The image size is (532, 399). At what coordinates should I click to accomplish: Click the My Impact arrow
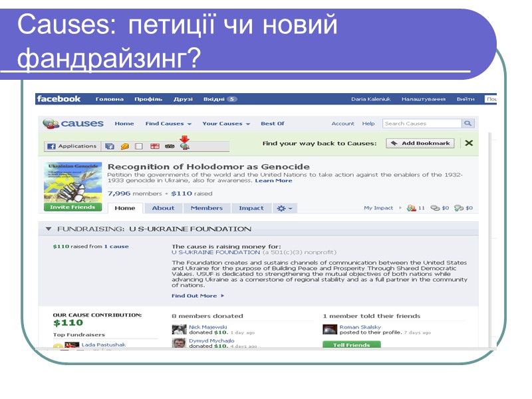(x=400, y=208)
